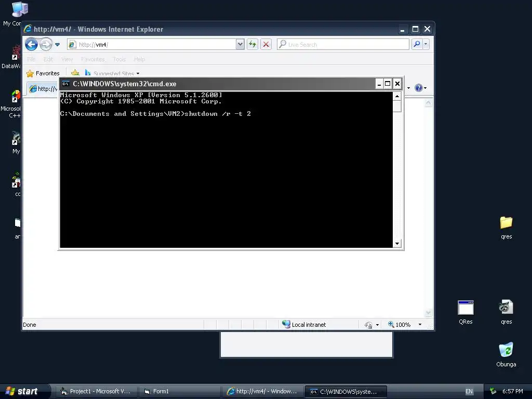Open the Favorites star button
532x399 pixels.
[x=43, y=73]
